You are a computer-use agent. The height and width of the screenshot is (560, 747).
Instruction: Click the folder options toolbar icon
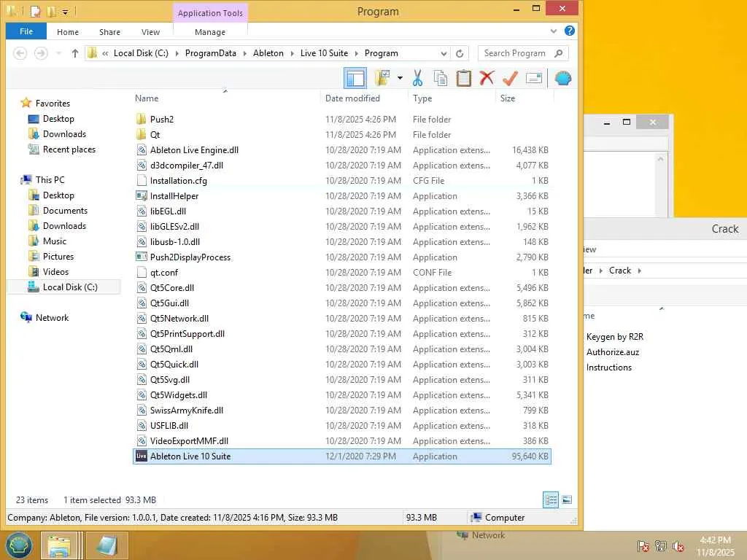(x=382, y=77)
